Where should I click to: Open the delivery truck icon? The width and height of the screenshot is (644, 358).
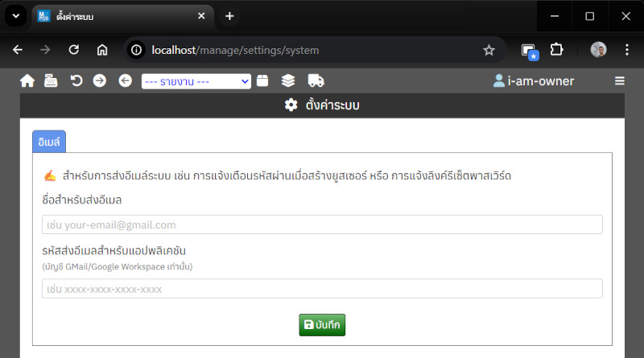316,80
